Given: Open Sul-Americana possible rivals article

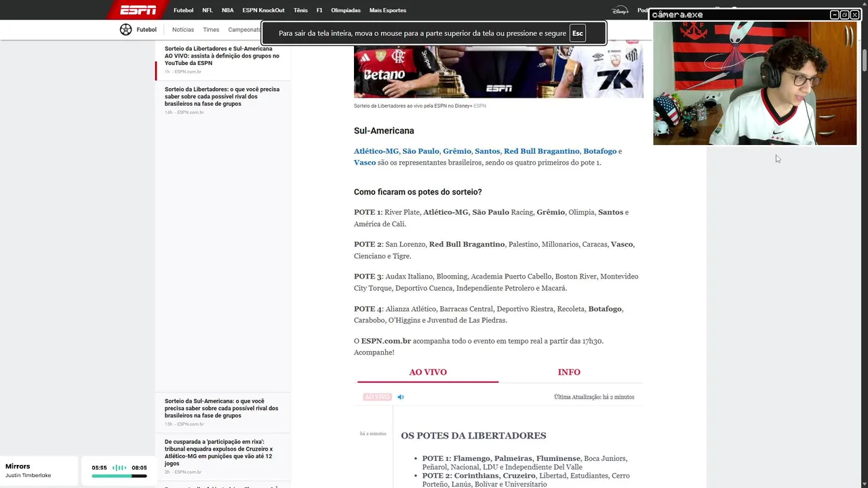Looking at the screenshot, I should tap(222, 408).
